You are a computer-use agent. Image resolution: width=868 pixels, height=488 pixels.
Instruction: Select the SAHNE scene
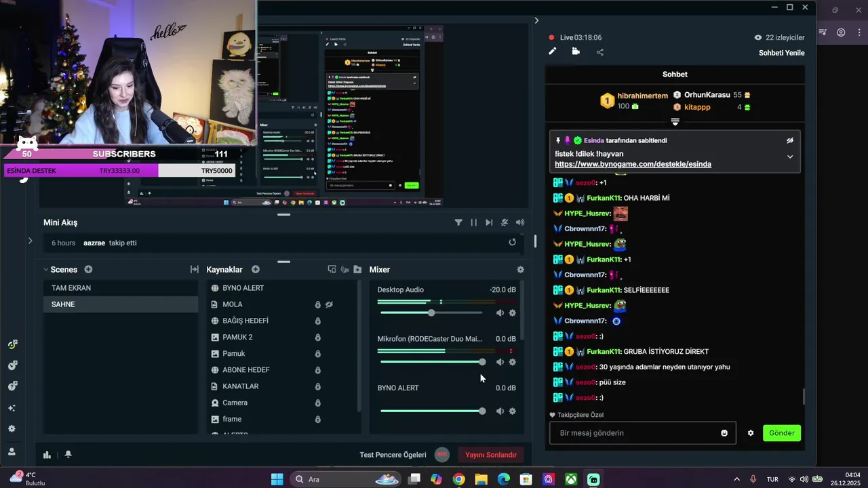point(121,304)
